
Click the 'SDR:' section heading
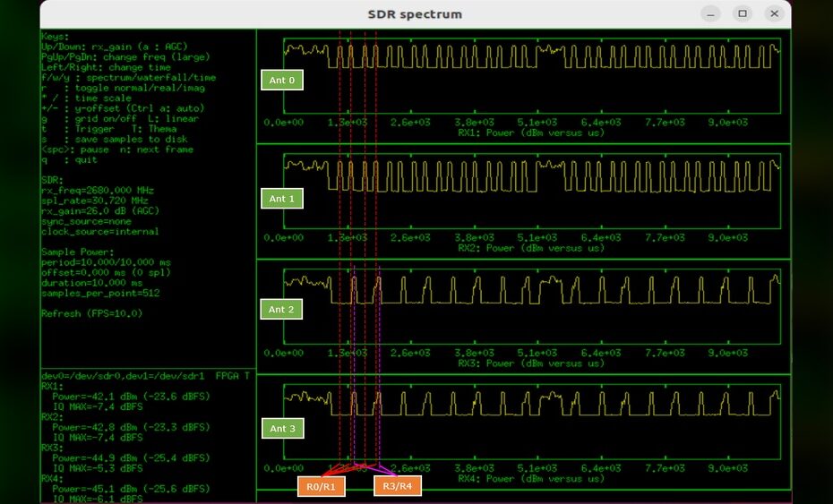point(53,180)
